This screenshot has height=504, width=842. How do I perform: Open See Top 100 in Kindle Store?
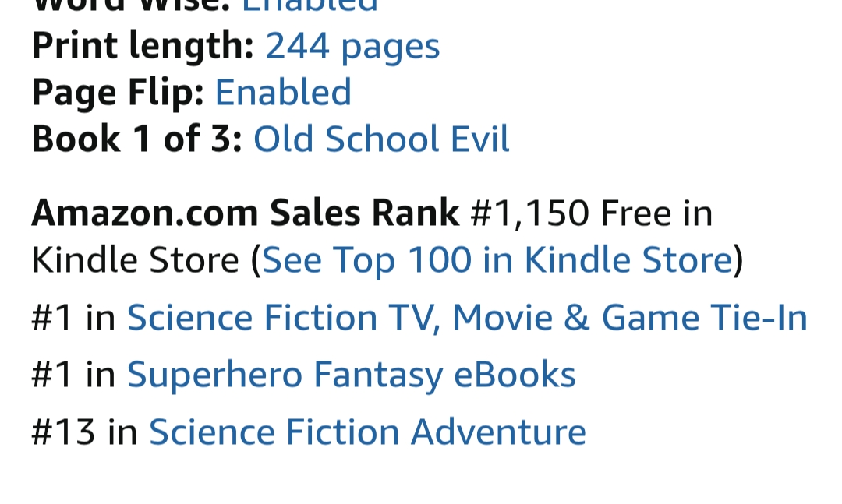pyautogui.click(x=497, y=259)
